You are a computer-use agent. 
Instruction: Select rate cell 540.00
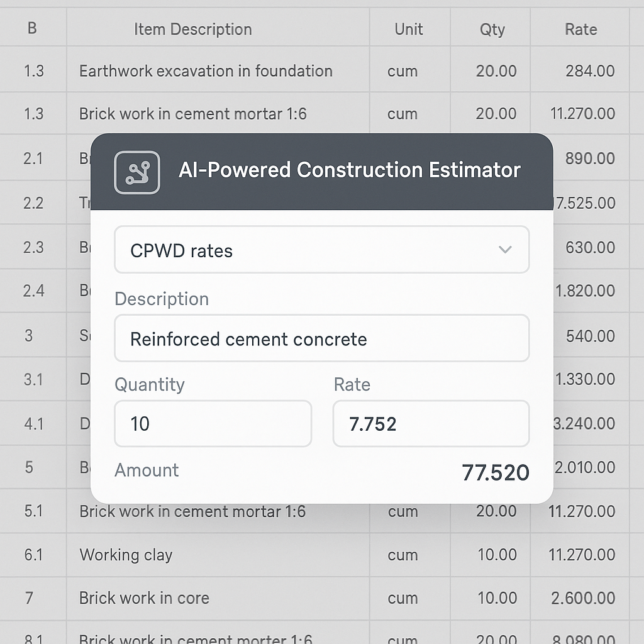click(591, 336)
